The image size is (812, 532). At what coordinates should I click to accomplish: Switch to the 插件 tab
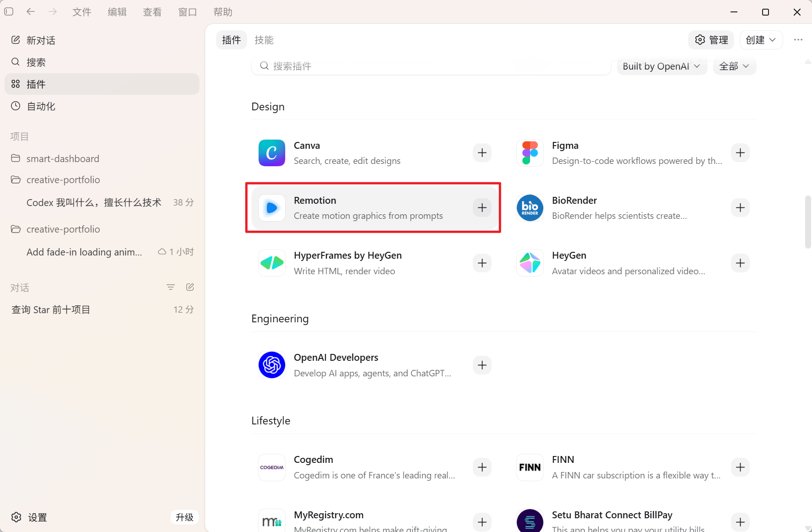232,40
